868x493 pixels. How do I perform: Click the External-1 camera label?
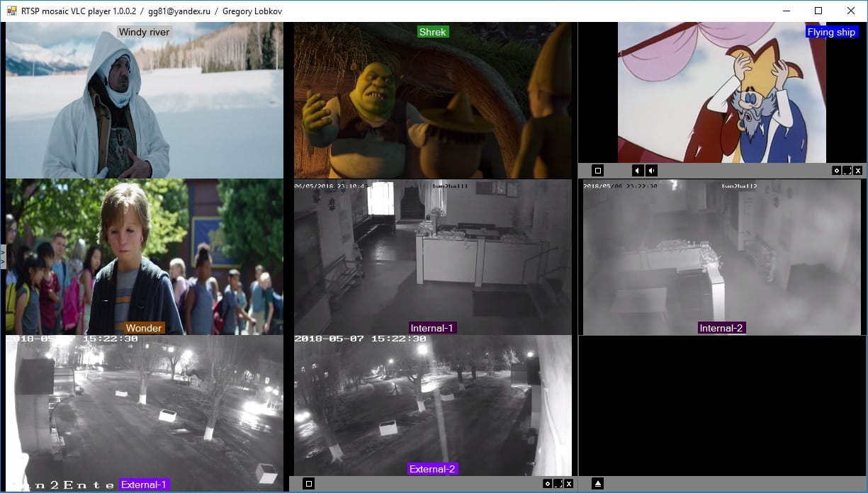144,484
